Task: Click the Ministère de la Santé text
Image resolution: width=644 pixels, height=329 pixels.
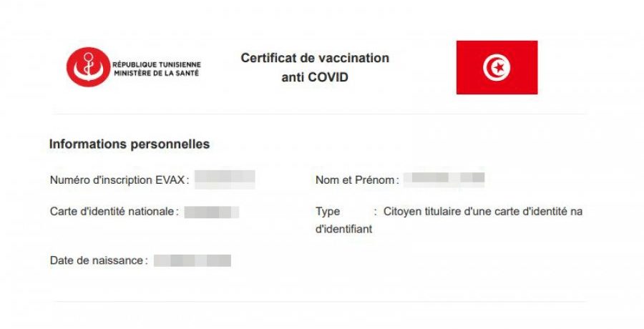Action: pyautogui.click(x=157, y=73)
